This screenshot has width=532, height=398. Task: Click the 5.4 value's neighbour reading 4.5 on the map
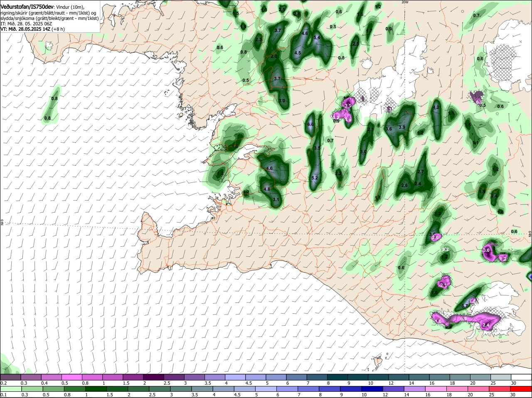coord(298,53)
